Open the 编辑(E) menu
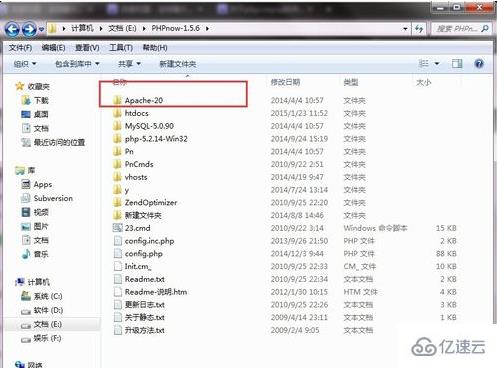 click(x=53, y=48)
